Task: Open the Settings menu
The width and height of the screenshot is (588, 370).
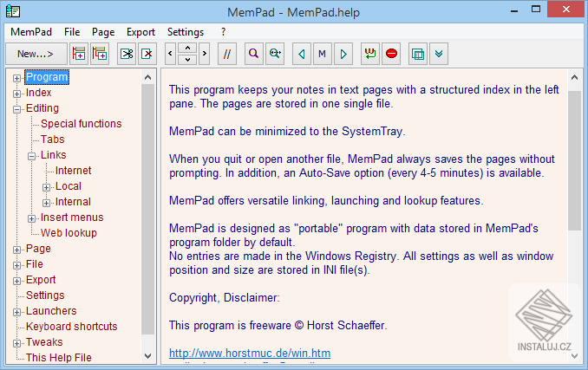Action: point(186,32)
